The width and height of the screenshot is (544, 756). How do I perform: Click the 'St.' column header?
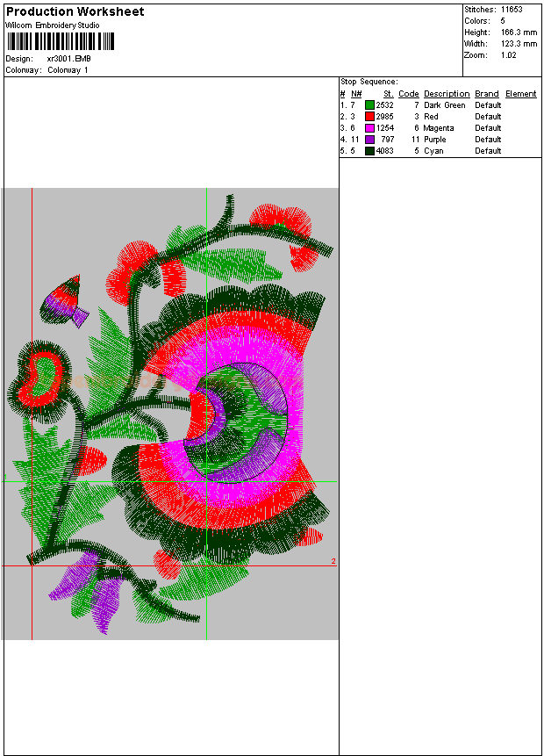click(x=389, y=94)
